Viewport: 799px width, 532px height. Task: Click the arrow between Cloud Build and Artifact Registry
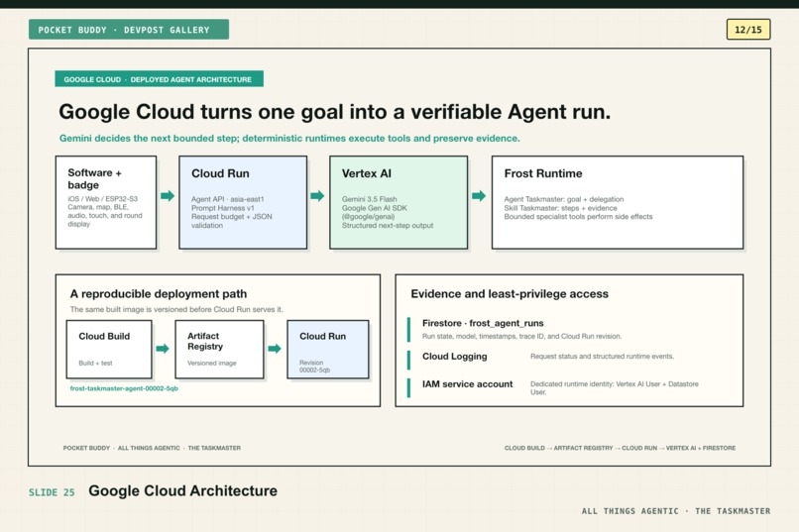pyautogui.click(x=163, y=348)
